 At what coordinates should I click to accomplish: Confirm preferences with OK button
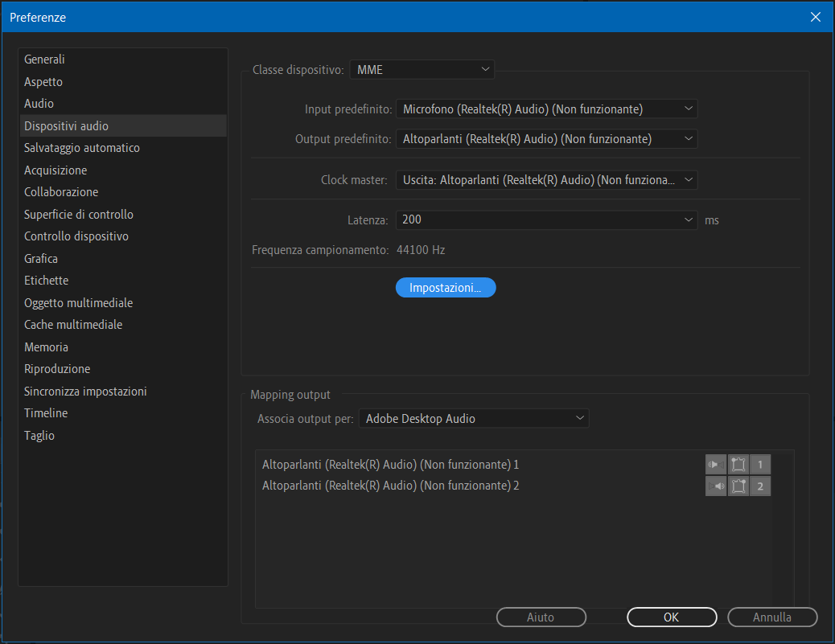point(672,617)
